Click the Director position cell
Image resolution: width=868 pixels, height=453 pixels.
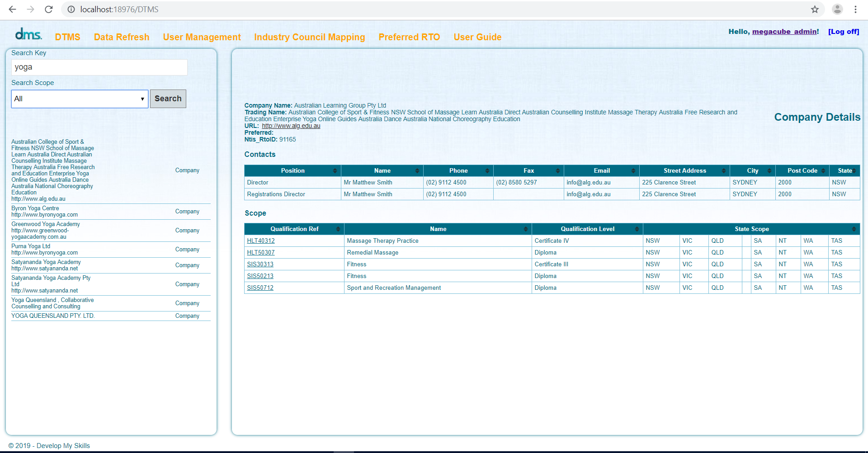pos(292,182)
